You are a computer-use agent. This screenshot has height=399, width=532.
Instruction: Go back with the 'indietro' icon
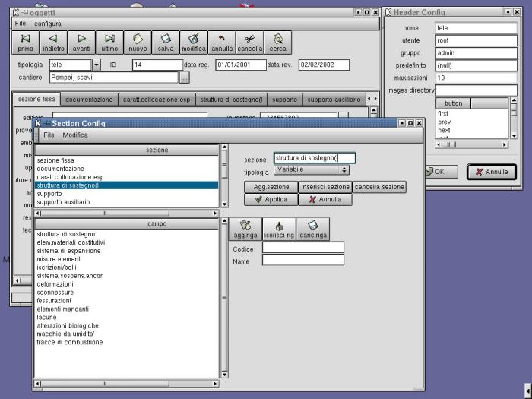(x=53, y=43)
